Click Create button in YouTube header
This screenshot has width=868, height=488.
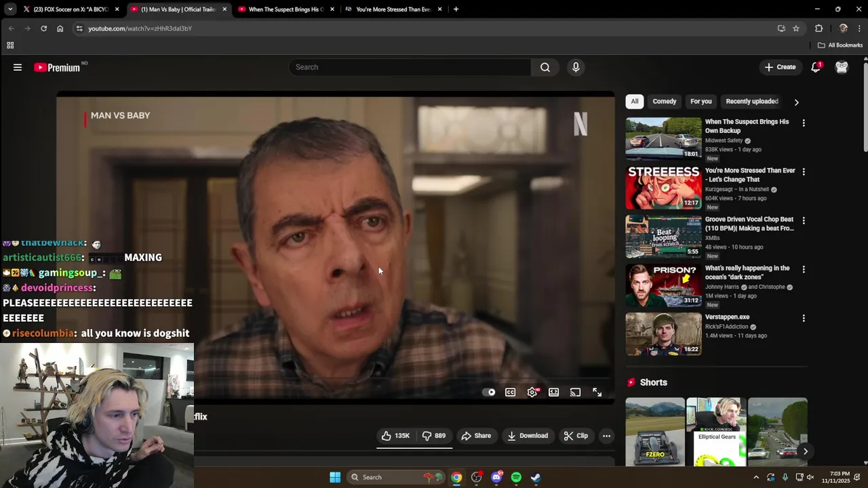point(780,67)
